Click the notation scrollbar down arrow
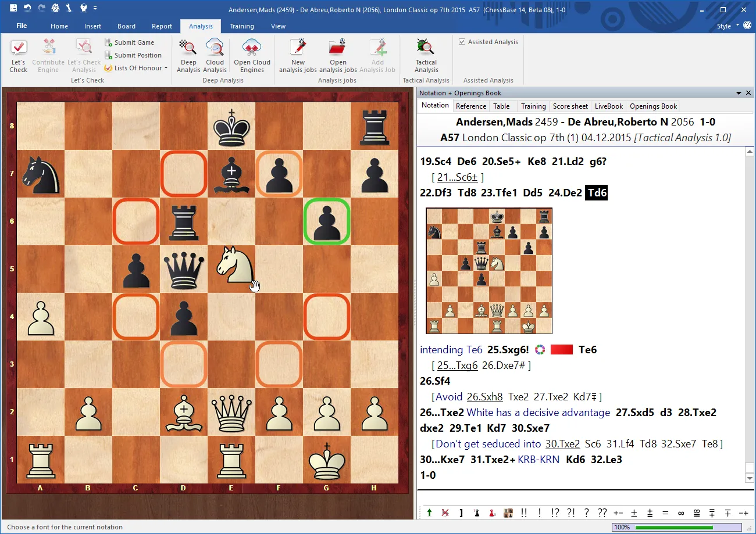 coord(750,478)
